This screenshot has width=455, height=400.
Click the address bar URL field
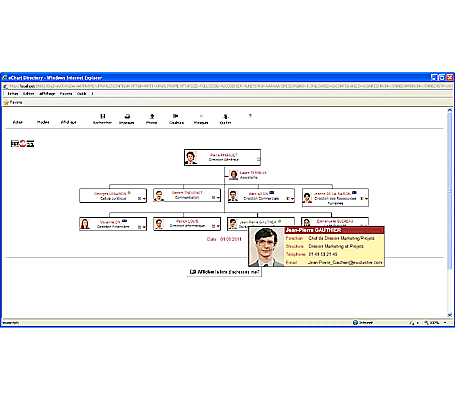(230, 86)
